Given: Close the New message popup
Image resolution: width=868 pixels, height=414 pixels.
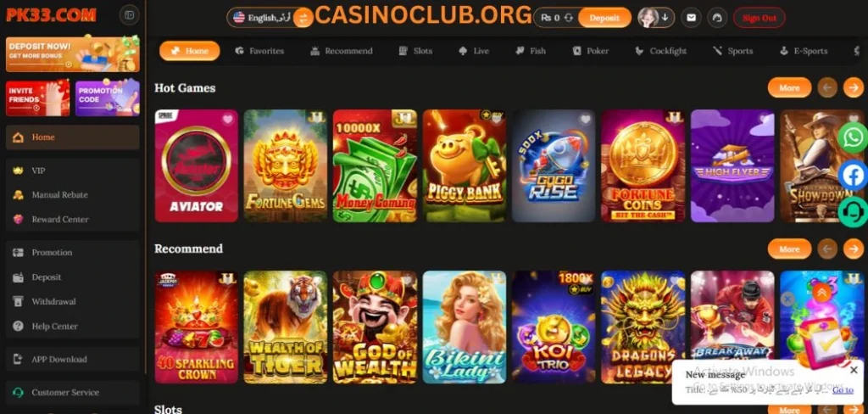Looking at the screenshot, I should (854, 370).
